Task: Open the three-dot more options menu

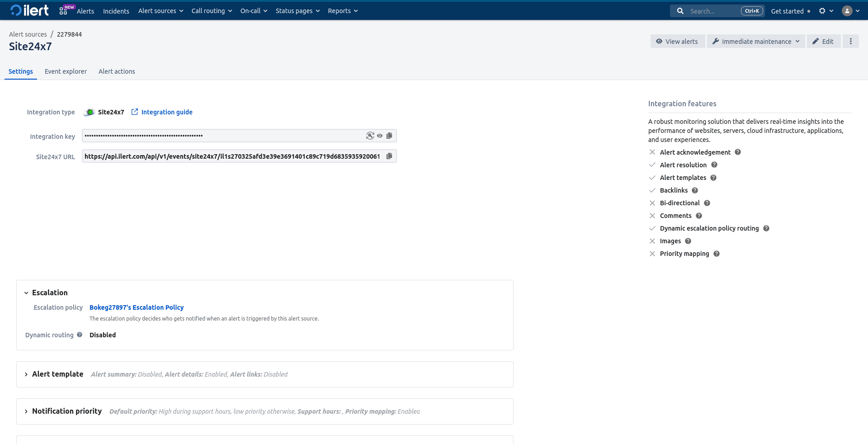Action: [851, 41]
